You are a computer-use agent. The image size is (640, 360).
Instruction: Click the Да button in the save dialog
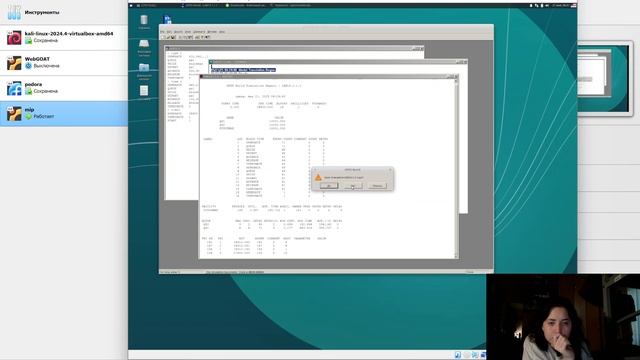(x=329, y=186)
